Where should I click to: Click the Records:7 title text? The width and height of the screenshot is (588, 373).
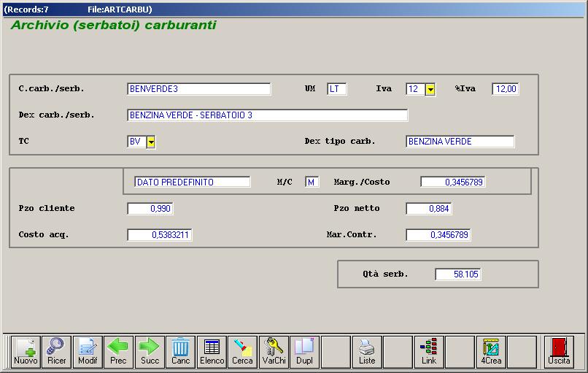[x=26, y=9]
